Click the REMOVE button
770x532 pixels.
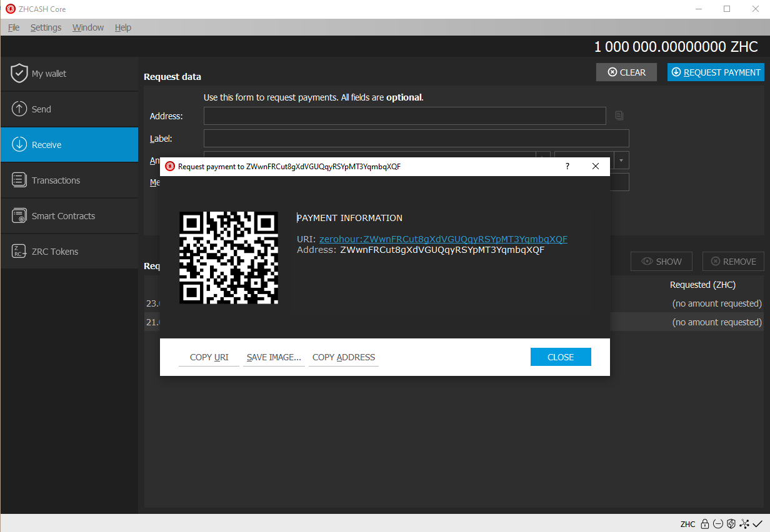(733, 262)
